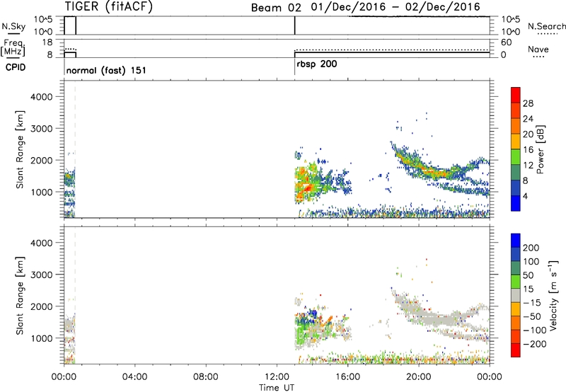
Task: Click 'Slant Range [km]' label of power panel
Action: tap(20, 149)
